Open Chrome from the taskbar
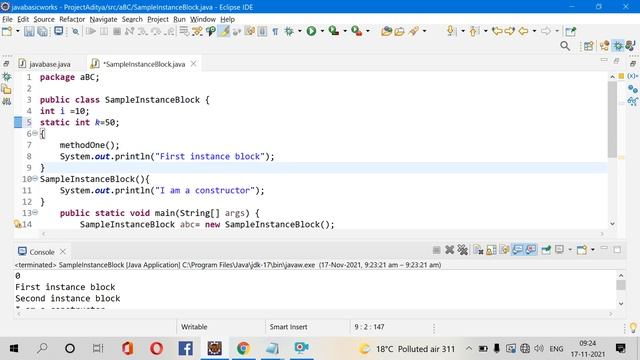 243,349
